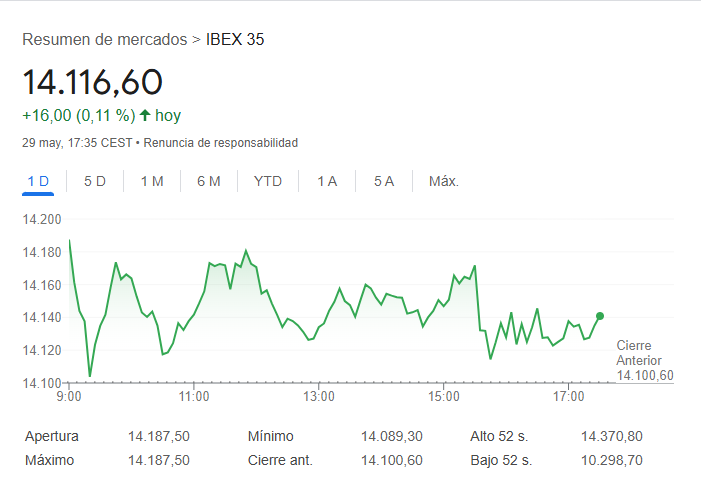Screen dimensions: 701x481
Task: Click the Apertura value 14.187,50
Action: pyautogui.click(x=158, y=436)
